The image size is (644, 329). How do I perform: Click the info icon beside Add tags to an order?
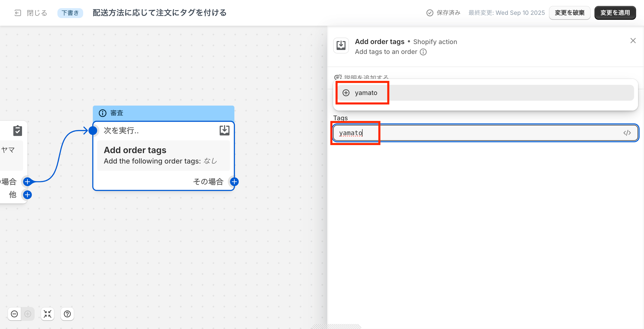[x=423, y=52]
